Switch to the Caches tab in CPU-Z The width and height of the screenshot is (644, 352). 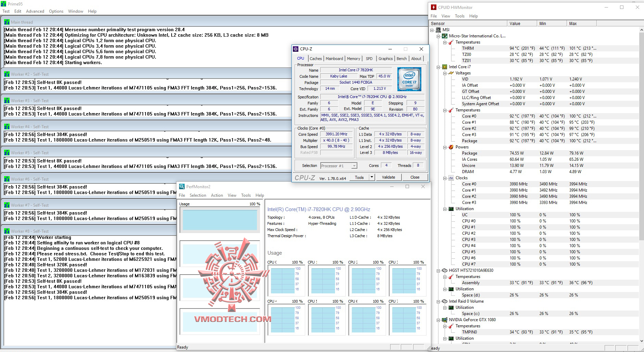click(316, 59)
